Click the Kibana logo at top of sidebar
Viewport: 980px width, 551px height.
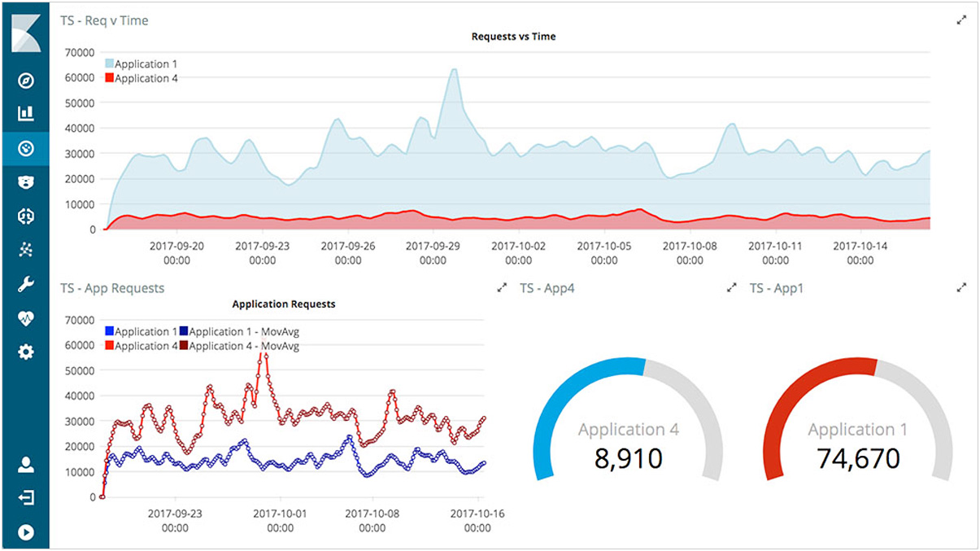coord(25,33)
